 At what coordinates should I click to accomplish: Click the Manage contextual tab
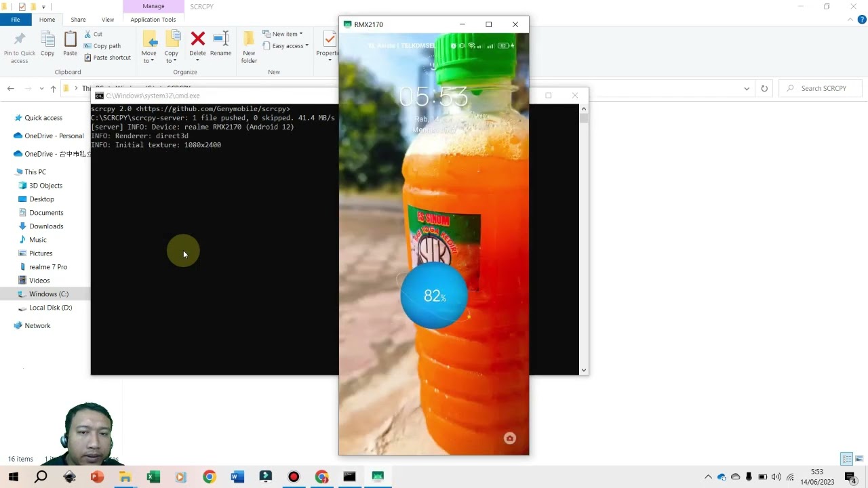(153, 6)
